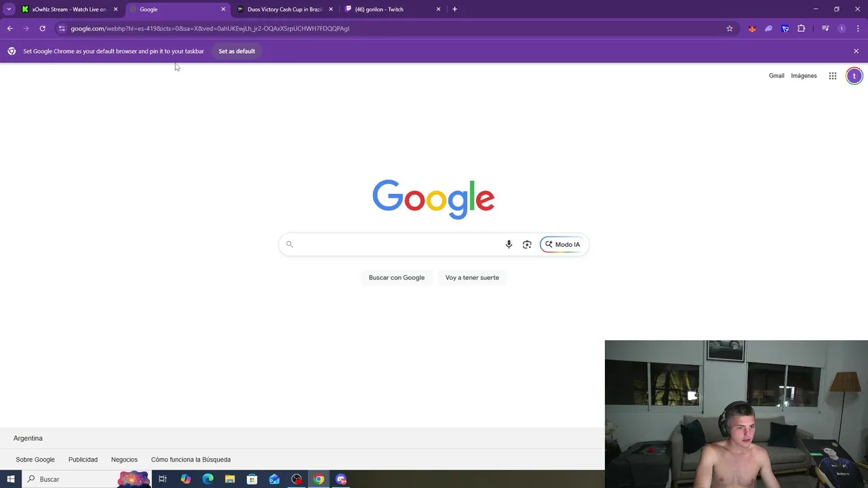Open Negocios footer link
Viewport: 868px width, 488px height.
(x=124, y=460)
